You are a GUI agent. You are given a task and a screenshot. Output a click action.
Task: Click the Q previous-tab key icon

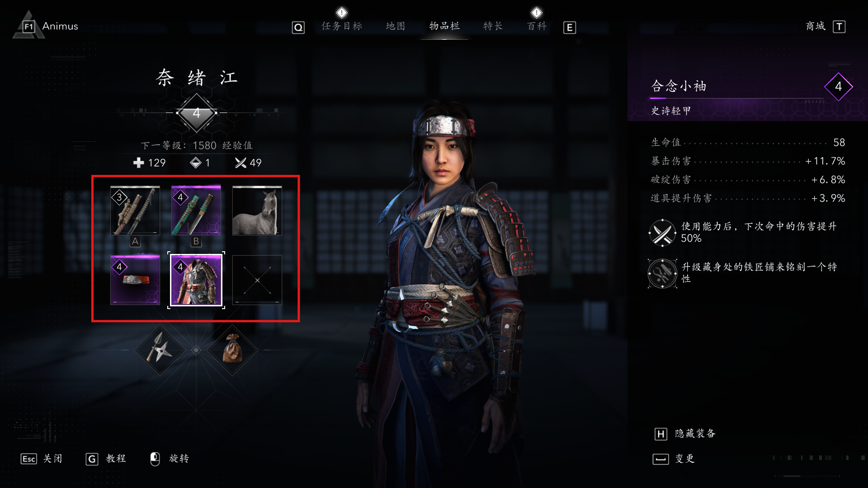click(298, 28)
